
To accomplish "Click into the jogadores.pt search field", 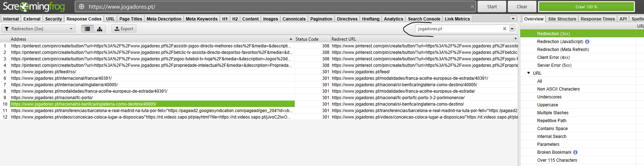I will pyautogui.click(x=458, y=29).
